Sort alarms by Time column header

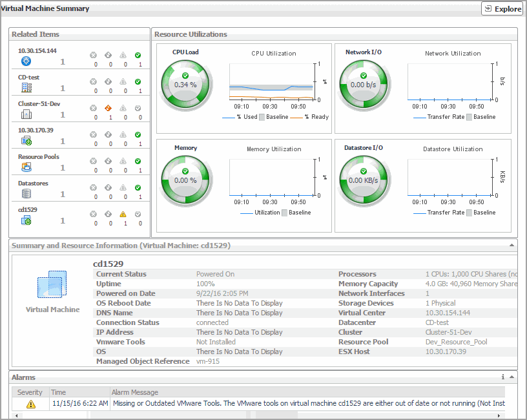[59, 392]
